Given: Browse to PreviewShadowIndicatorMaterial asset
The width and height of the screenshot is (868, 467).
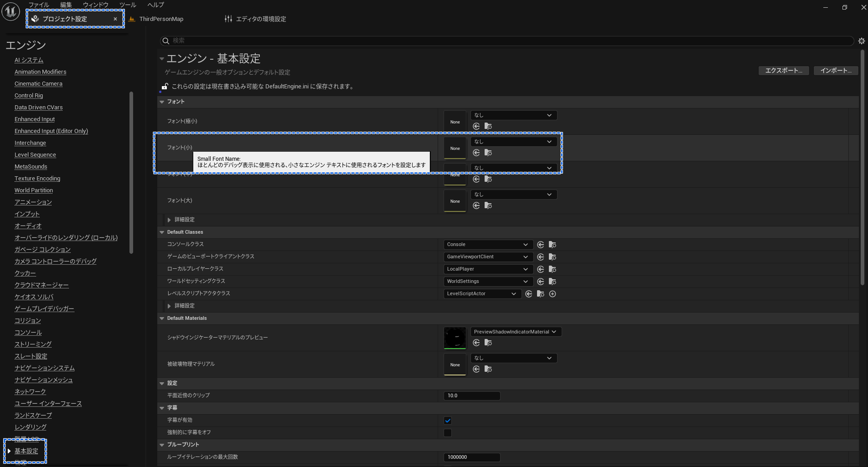Looking at the screenshot, I should 488,343.
